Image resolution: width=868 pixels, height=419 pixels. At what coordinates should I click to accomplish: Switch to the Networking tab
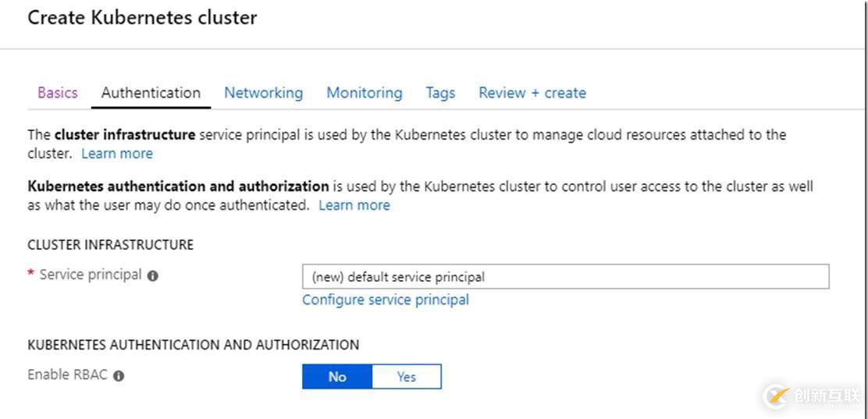pos(263,93)
